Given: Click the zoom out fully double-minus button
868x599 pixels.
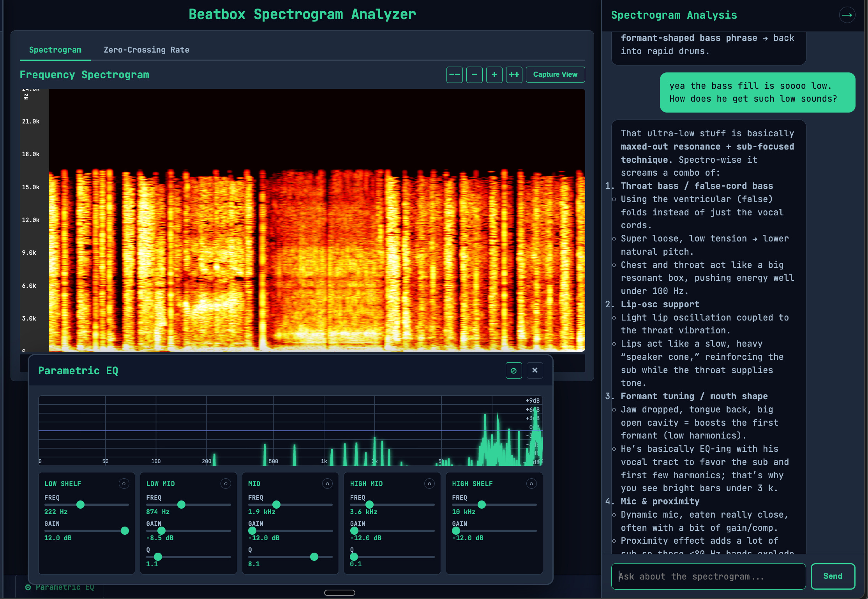Looking at the screenshot, I should coord(454,74).
